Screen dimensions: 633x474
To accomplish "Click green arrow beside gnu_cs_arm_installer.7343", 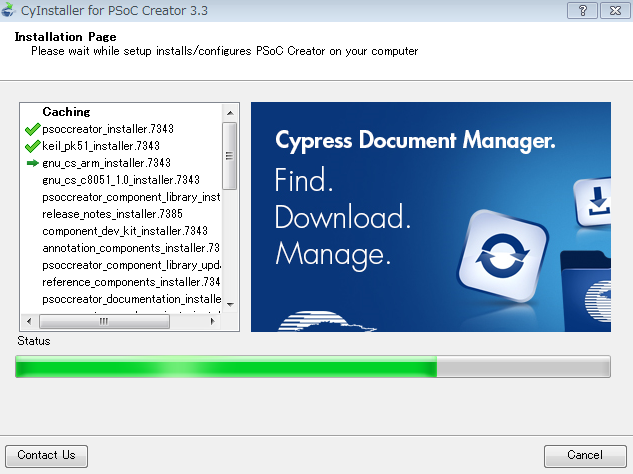I will pyautogui.click(x=32, y=163).
